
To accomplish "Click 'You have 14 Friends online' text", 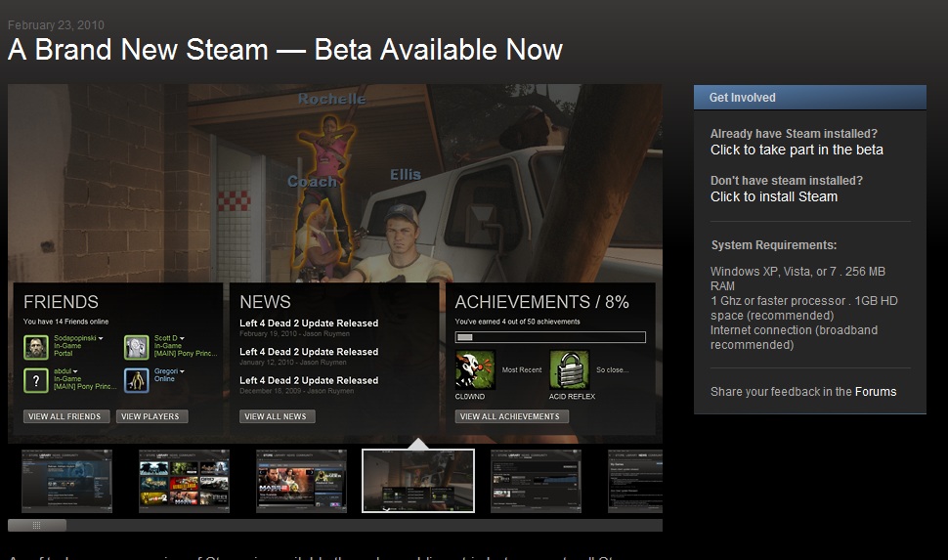I will 65,322.
